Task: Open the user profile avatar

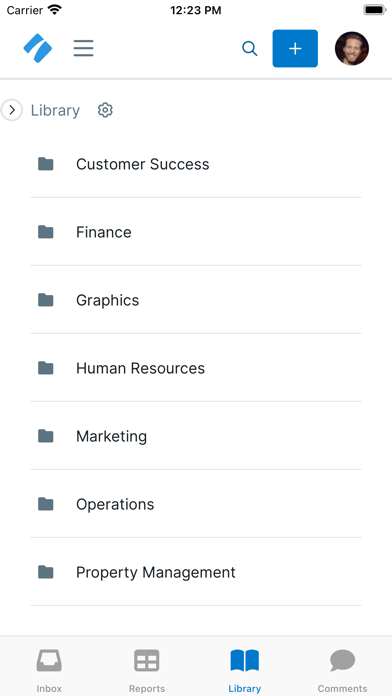Action: (352, 48)
